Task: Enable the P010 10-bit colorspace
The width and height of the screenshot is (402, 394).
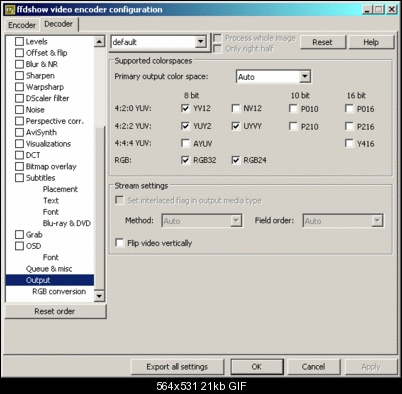Action: 293,109
